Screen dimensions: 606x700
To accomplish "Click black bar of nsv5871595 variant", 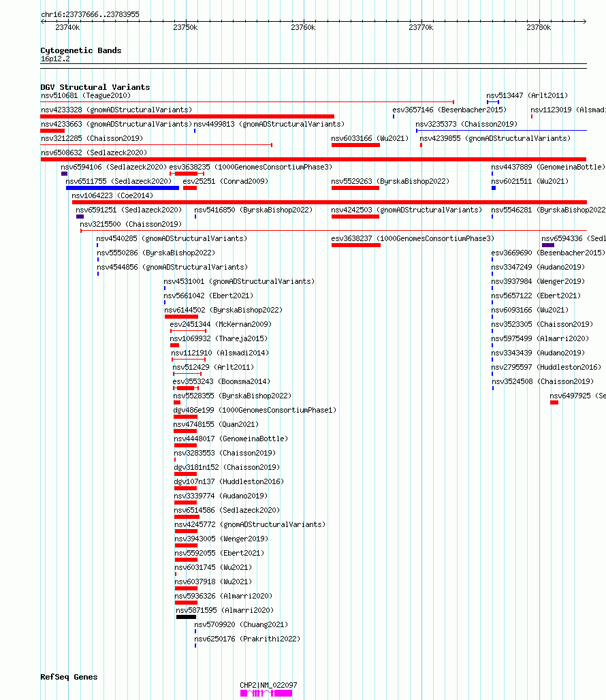I will tap(186, 617).
